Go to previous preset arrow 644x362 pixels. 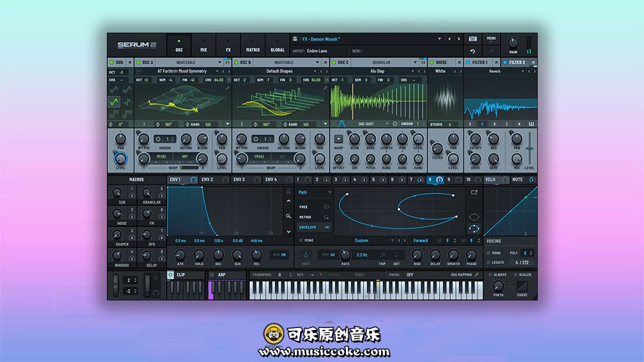pyautogui.click(x=449, y=39)
